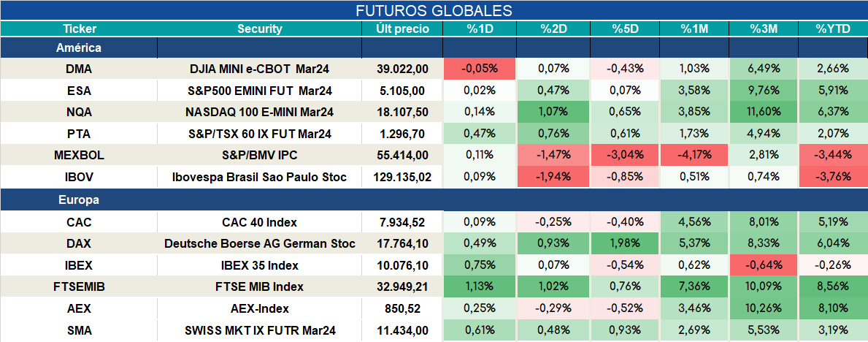Select the FUTUROS GLOBALES title bar
The height and width of the screenshot is (342, 868).
tap(434, 10)
